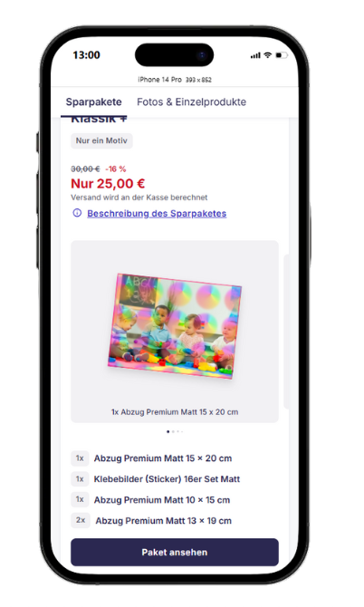Tap the Wi-Fi icon in status bar

[267, 55]
